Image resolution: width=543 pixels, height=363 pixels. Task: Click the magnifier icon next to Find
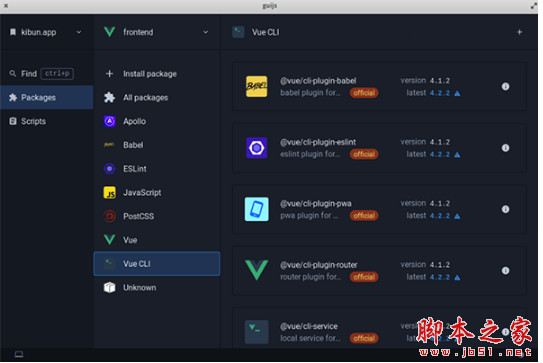pyautogui.click(x=13, y=74)
